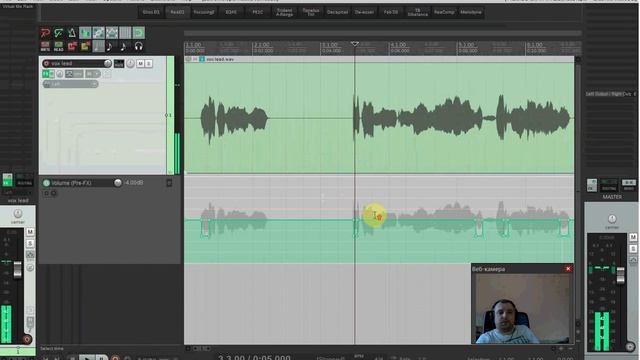The image size is (640, 360).
Task: Click the 2.1.00 ruler position
Action: point(261,44)
